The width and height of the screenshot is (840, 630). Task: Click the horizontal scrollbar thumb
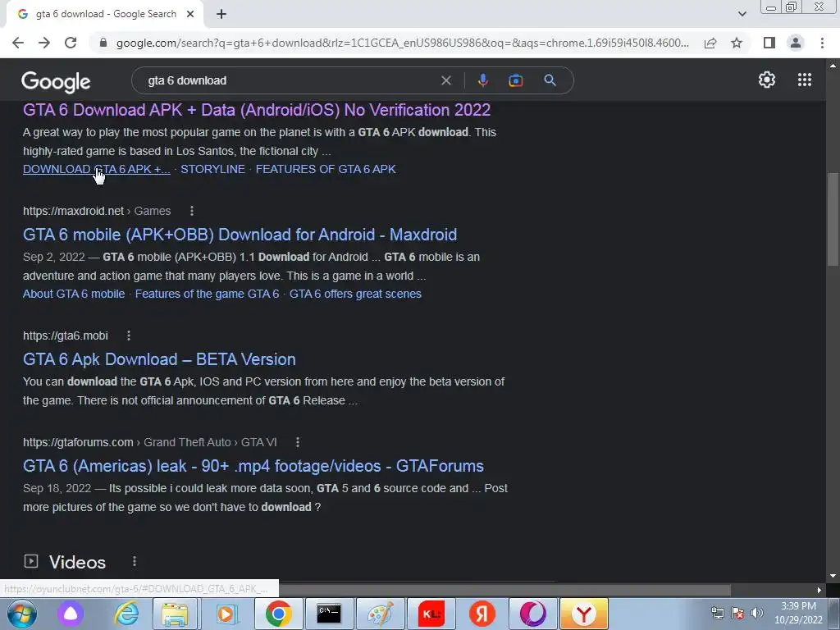click(504, 591)
